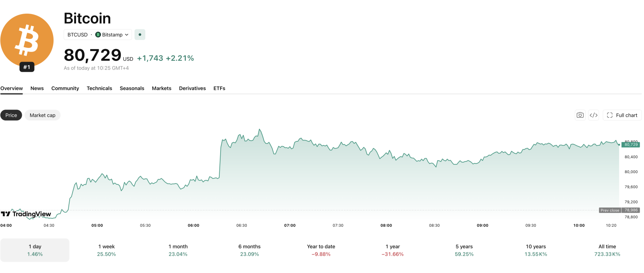Select the 1 week performance range
The width and height of the screenshot is (644, 273).
(x=107, y=250)
